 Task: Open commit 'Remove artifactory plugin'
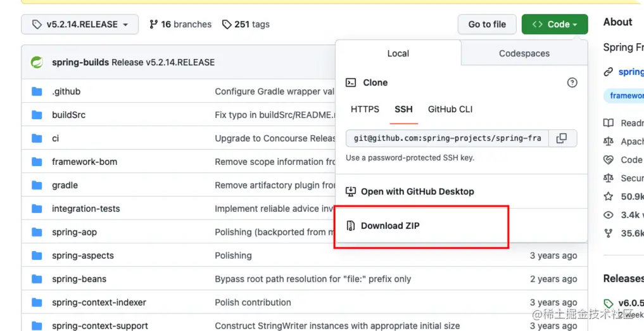pos(275,185)
